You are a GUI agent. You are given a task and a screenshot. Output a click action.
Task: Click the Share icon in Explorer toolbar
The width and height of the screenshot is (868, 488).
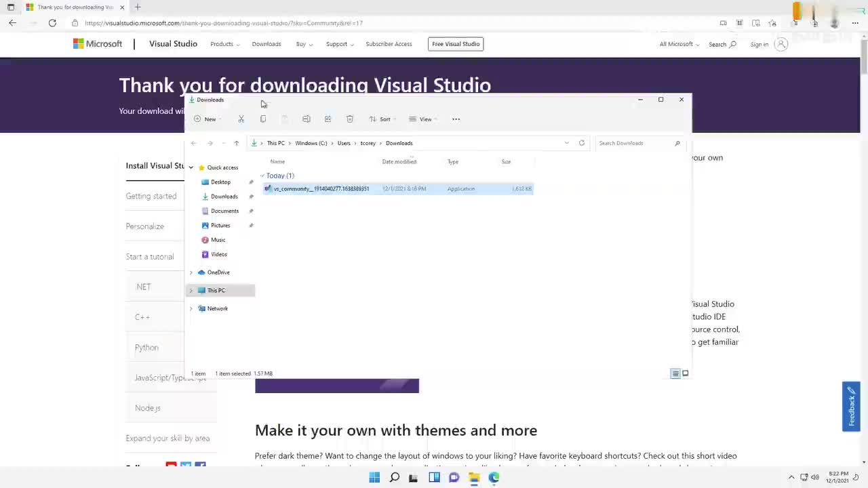click(328, 119)
